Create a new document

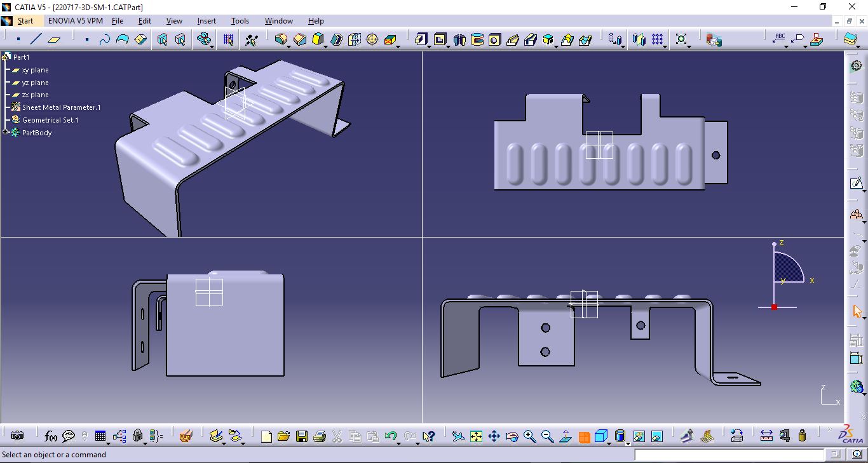(x=266, y=436)
